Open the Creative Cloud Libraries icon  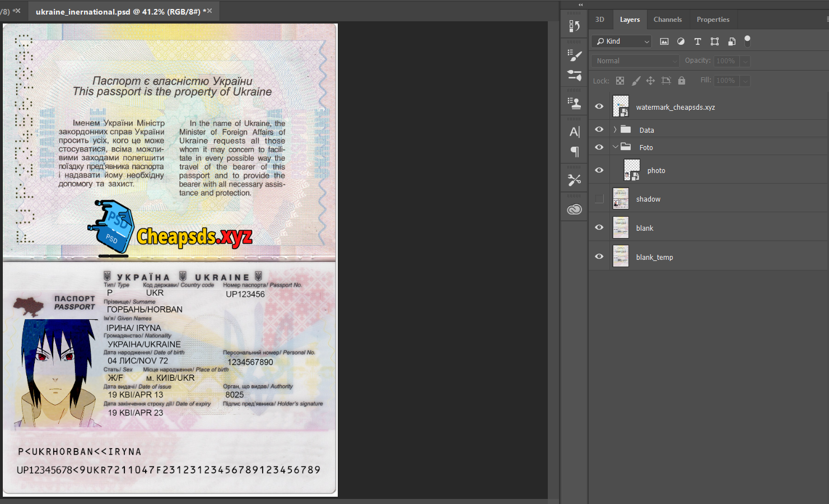[x=574, y=209]
